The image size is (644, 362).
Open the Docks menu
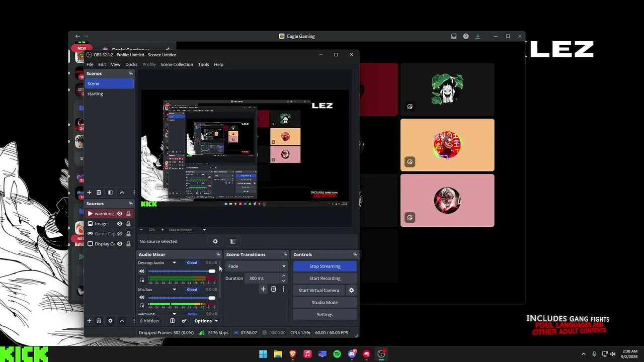pos(131,64)
